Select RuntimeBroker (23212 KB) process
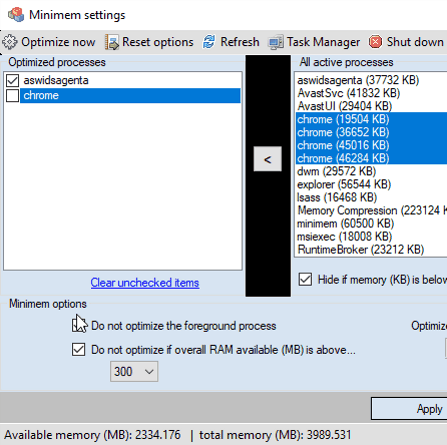 coord(371,249)
